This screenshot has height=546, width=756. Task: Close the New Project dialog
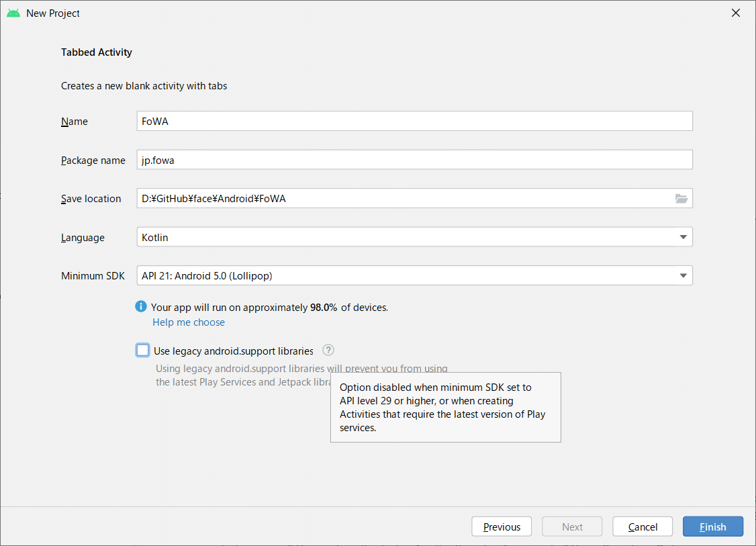point(736,12)
